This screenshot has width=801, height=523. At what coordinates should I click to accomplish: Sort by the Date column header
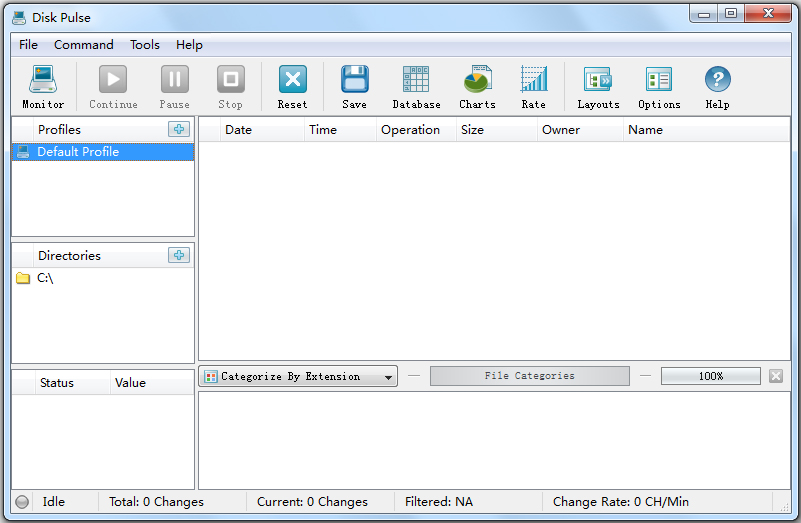pyautogui.click(x=263, y=130)
